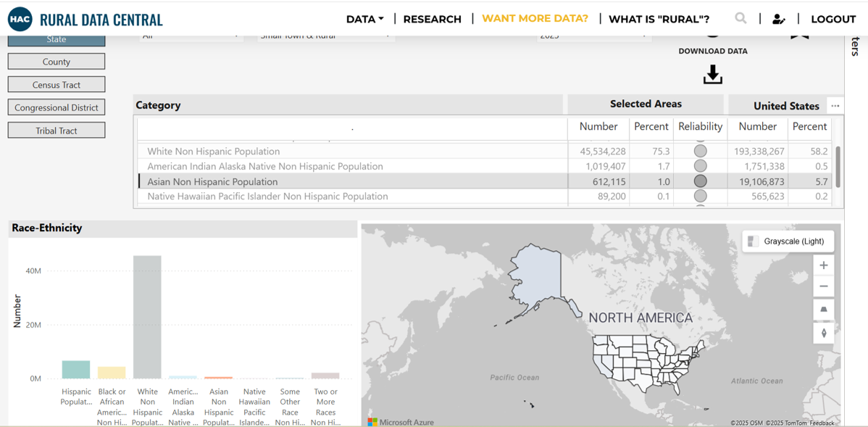Open the WHAT IS "RURAL"? page
Viewport: 868px width, 427px height.
659,19
